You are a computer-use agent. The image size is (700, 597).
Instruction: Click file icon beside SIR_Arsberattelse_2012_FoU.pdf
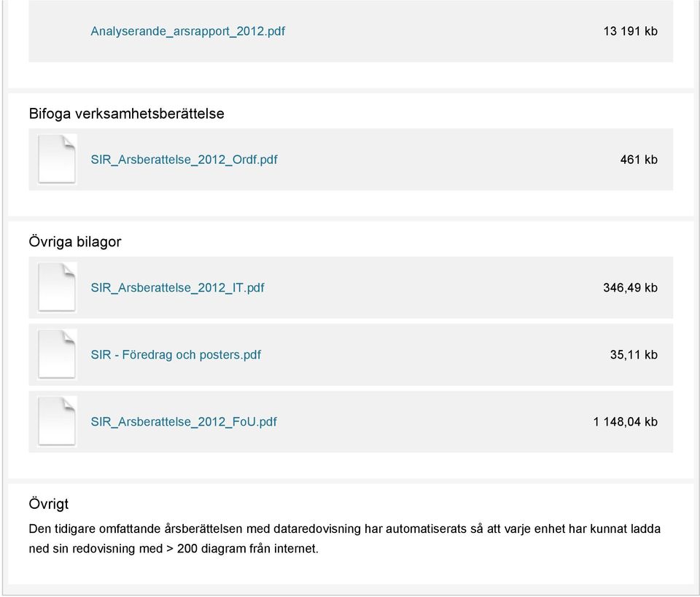pos(57,421)
